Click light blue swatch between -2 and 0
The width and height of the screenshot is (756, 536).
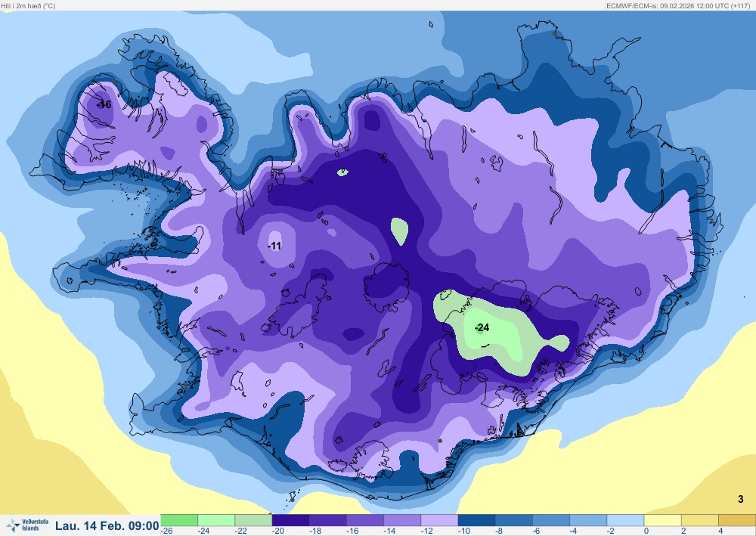point(625,520)
